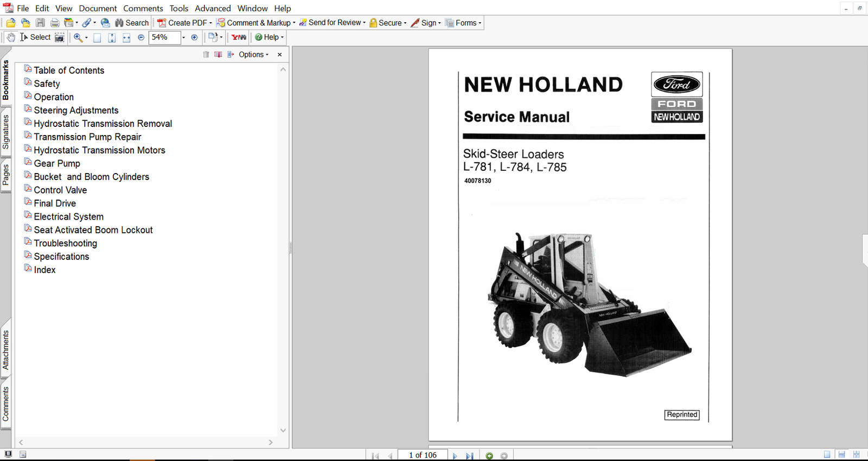Click the page number input field
The image size is (868, 461).
(x=423, y=455)
